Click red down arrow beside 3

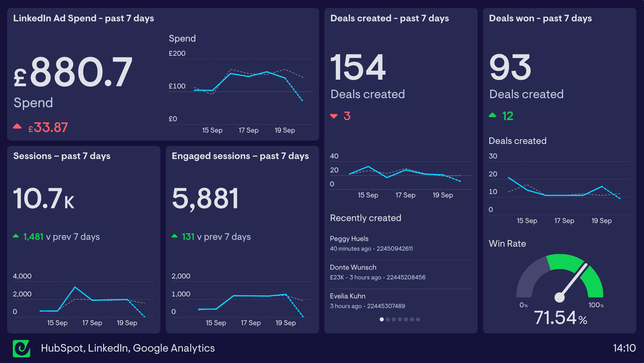click(334, 116)
